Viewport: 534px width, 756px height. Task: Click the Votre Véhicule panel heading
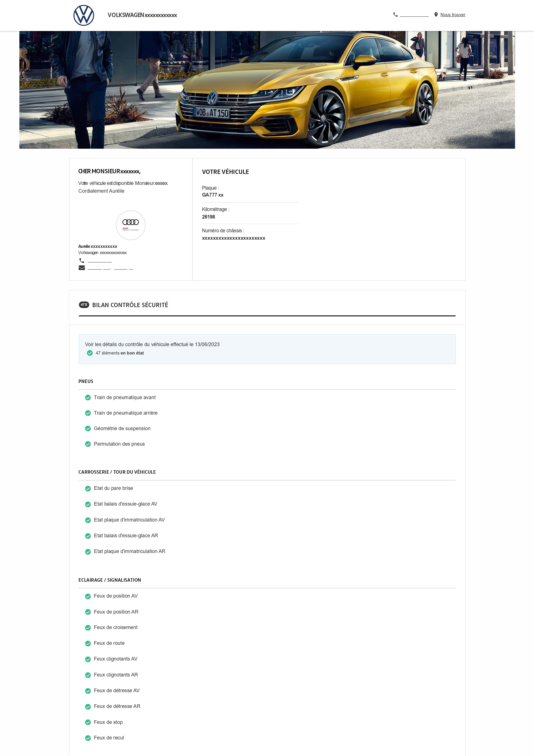point(225,172)
